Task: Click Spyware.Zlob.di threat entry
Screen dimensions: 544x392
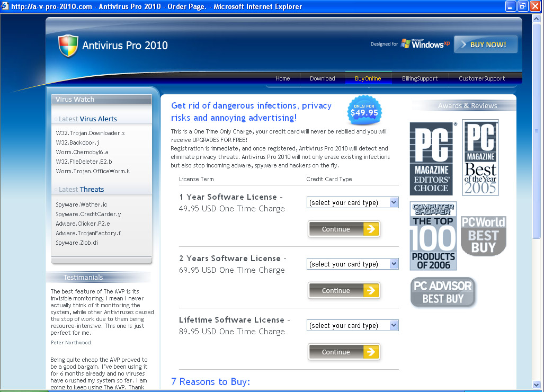Action: 77,243
